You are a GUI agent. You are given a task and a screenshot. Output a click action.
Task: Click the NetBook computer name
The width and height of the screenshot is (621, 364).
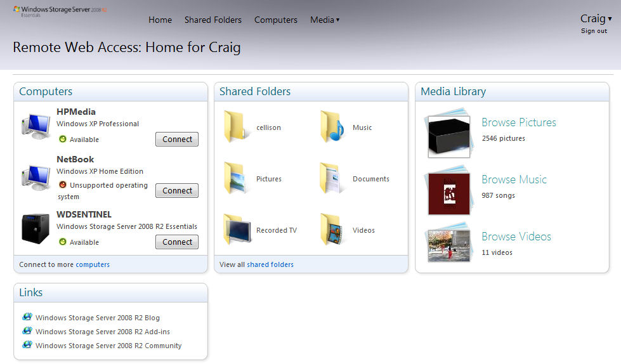75,159
